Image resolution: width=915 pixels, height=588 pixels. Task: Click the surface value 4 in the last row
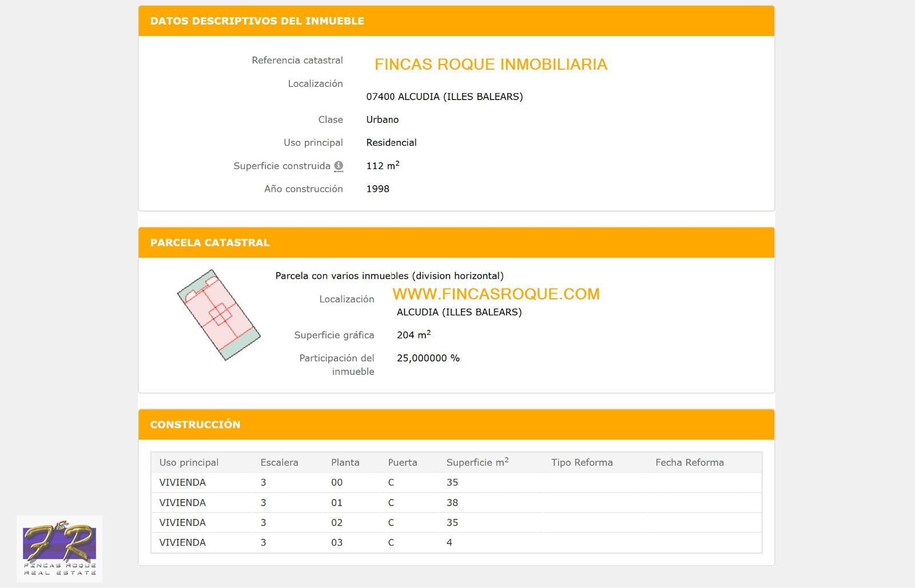[x=449, y=542]
